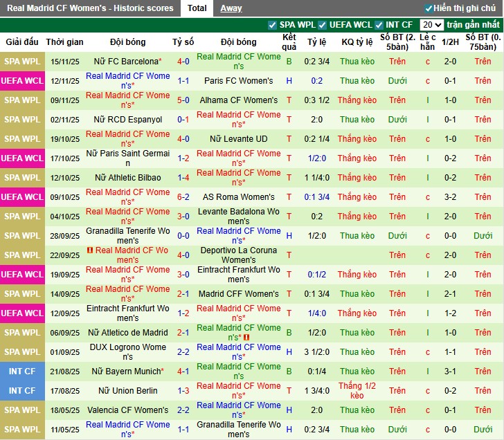Click red card icon in Atletico de Madrid row
504x440 pixels.
tap(246, 338)
